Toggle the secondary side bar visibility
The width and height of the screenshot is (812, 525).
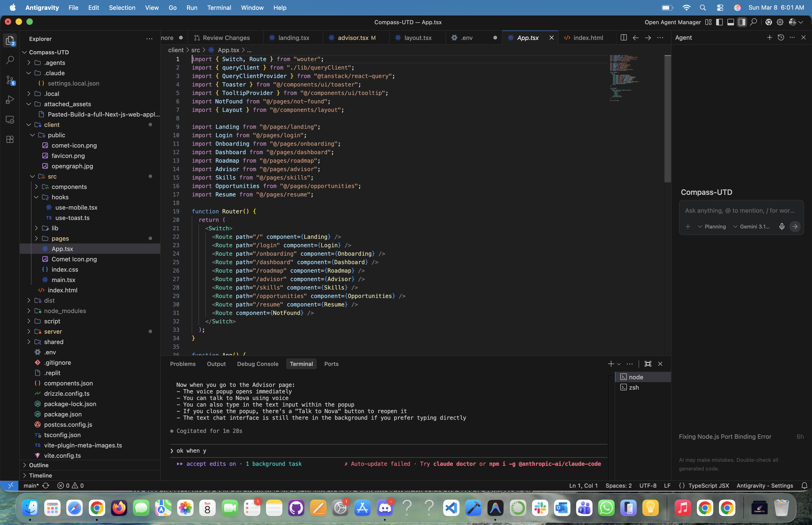(x=742, y=22)
